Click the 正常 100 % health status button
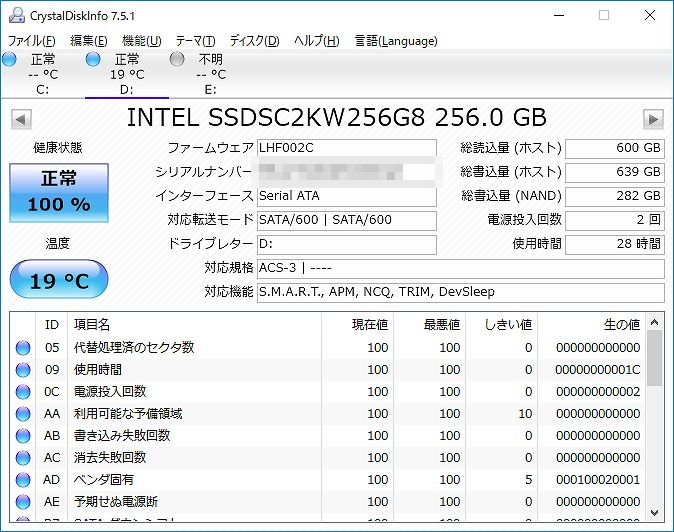 pyautogui.click(x=59, y=193)
